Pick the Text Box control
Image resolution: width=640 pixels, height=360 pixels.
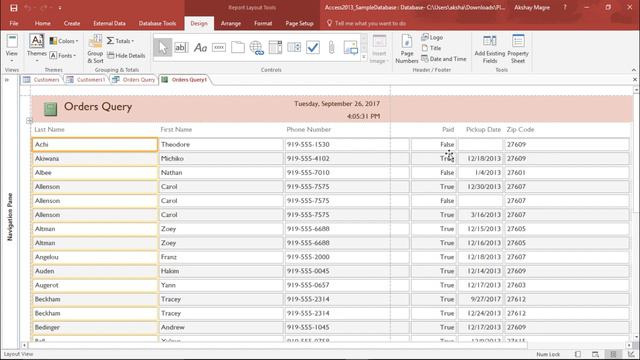pos(181,47)
